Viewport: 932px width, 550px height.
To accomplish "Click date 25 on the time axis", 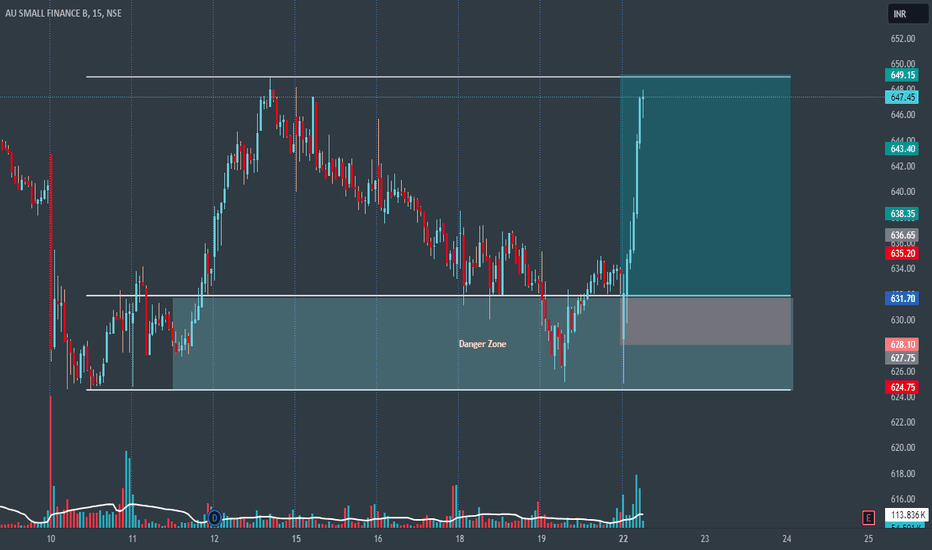I will pos(868,539).
